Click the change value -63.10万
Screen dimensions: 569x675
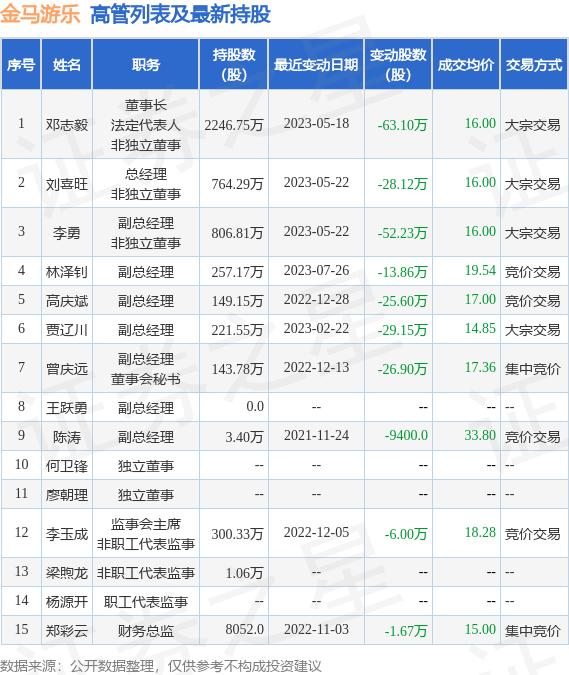[x=402, y=125]
